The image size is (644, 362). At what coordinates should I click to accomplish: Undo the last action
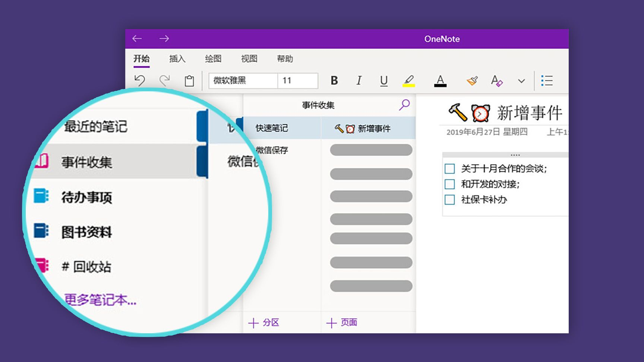[140, 80]
